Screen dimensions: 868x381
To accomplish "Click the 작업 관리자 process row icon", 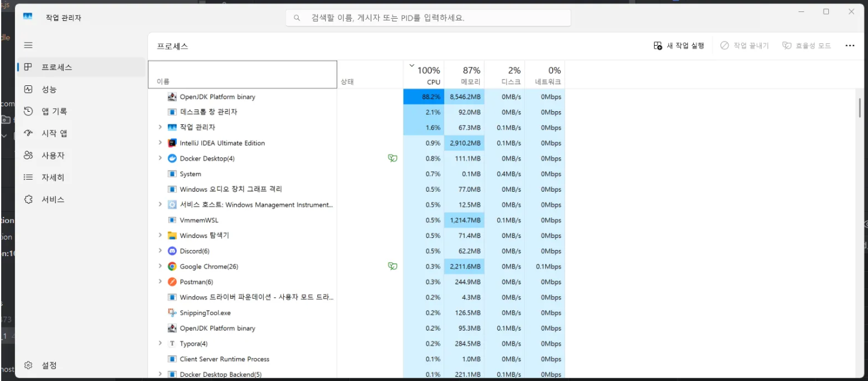I will pos(172,127).
